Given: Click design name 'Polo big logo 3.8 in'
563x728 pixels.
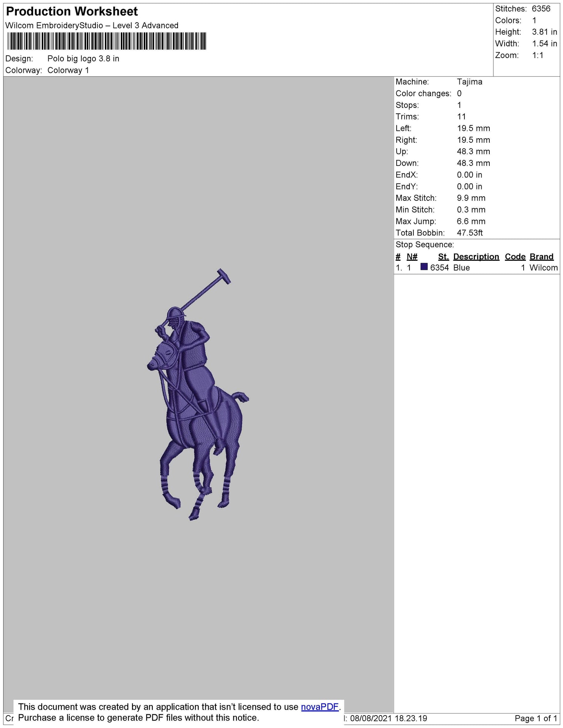Looking at the screenshot, I should [83, 59].
